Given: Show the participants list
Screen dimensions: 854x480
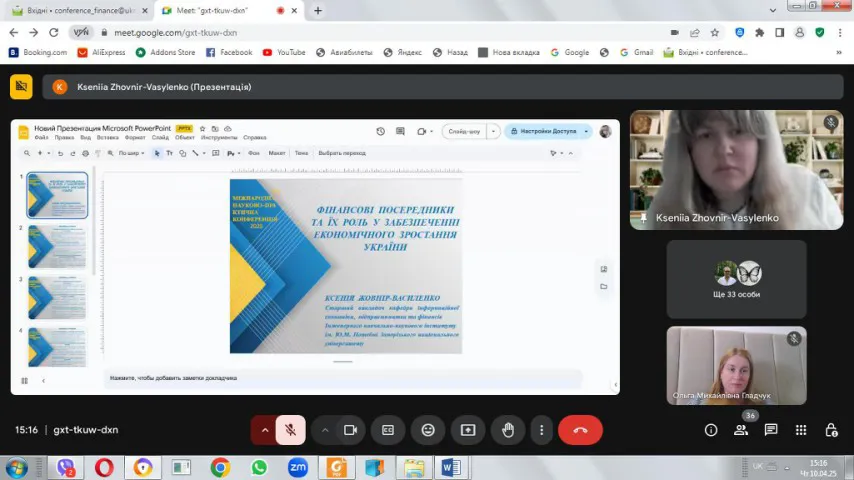Looking at the screenshot, I should point(741,430).
